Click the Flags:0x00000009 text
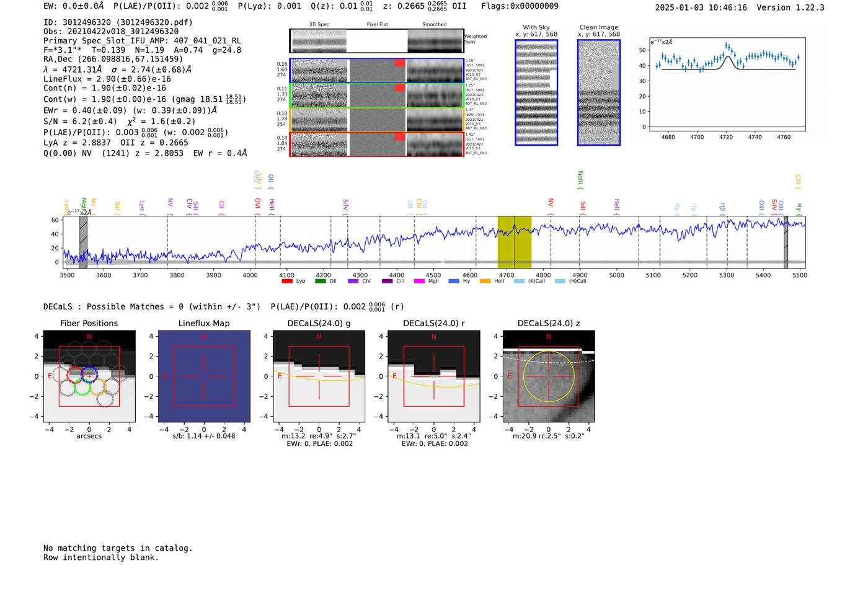The width and height of the screenshot is (868, 591). coord(520,6)
